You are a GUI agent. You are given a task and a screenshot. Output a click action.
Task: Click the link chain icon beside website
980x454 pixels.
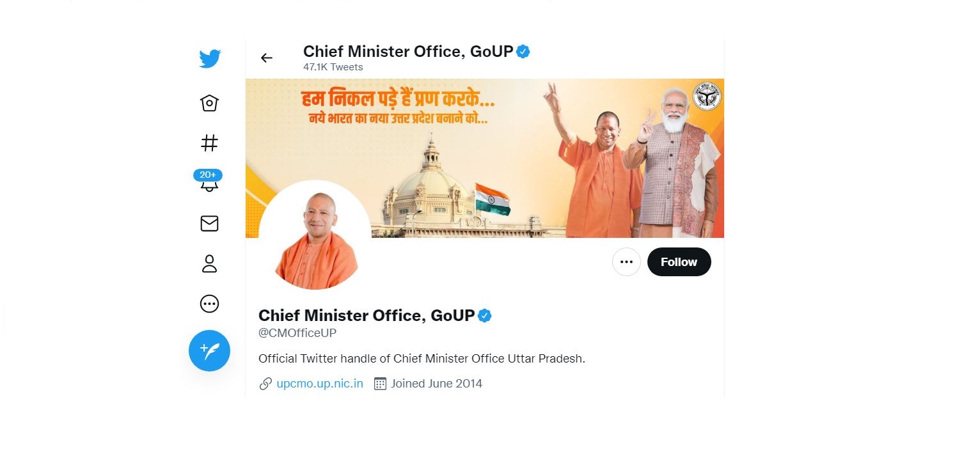click(265, 384)
